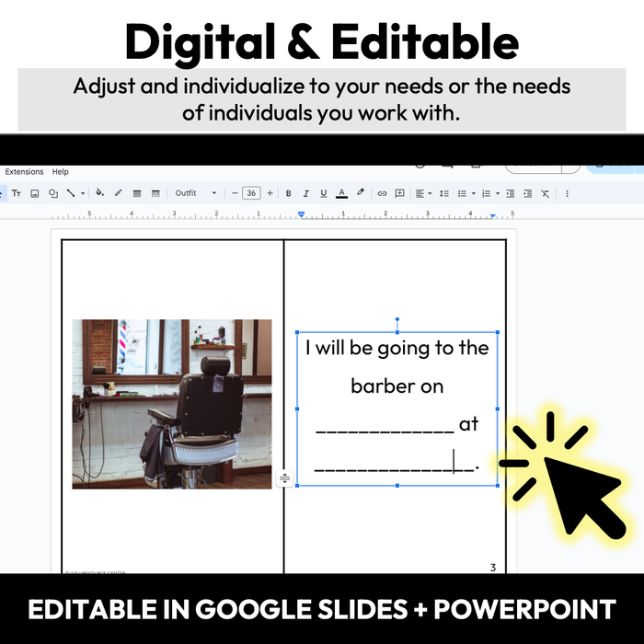Select the Shape tool
644x644 pixels.
tap(53, 193)
